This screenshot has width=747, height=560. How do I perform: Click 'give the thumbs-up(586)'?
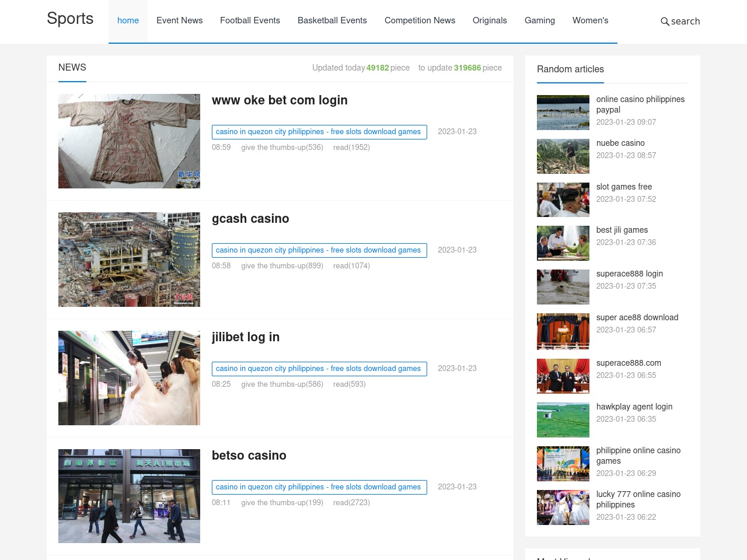point(282,384)
